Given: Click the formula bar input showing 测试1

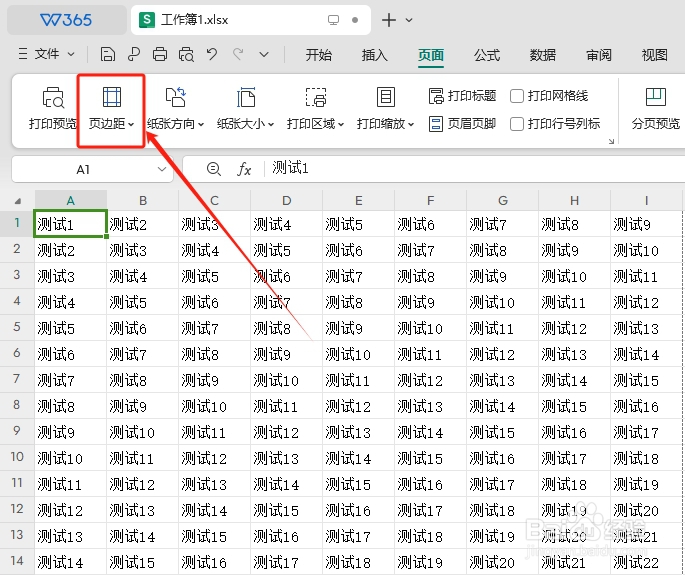Looking at the screenshot, I should point(474,169).
